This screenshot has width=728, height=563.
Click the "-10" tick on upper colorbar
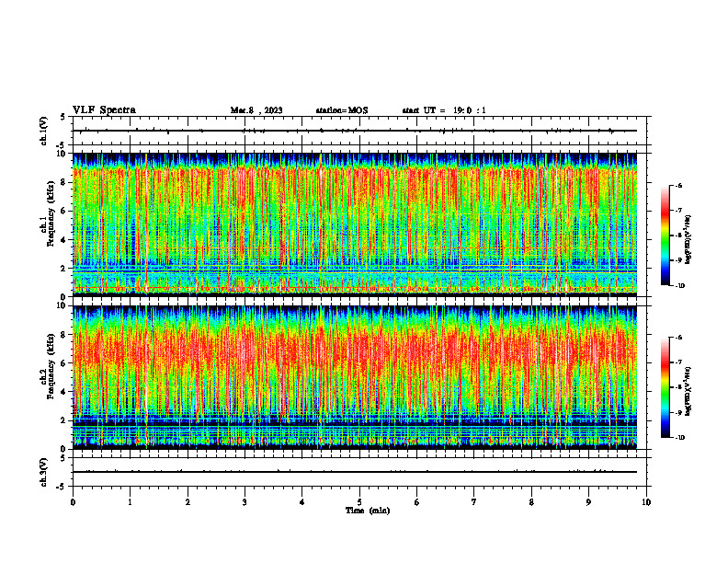pos(679,286)
